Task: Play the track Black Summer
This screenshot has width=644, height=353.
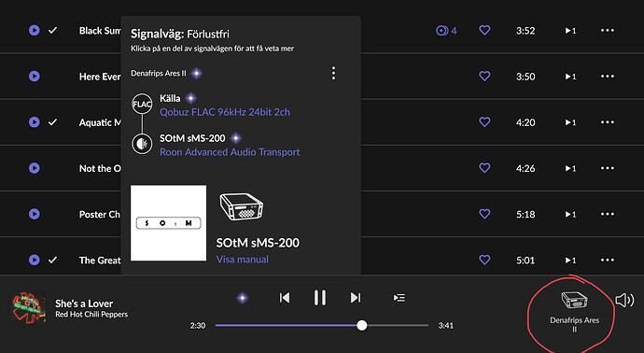Action: [35, 31]
